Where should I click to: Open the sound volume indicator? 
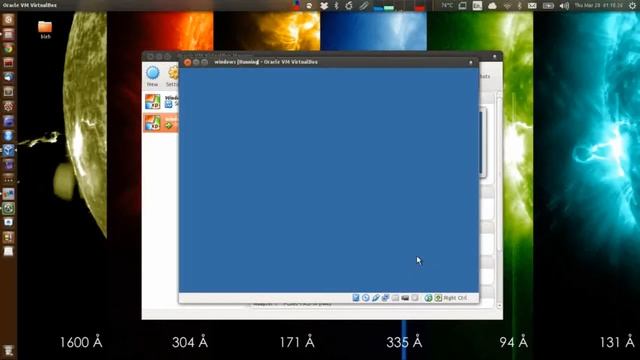click(x=564, y=6)
